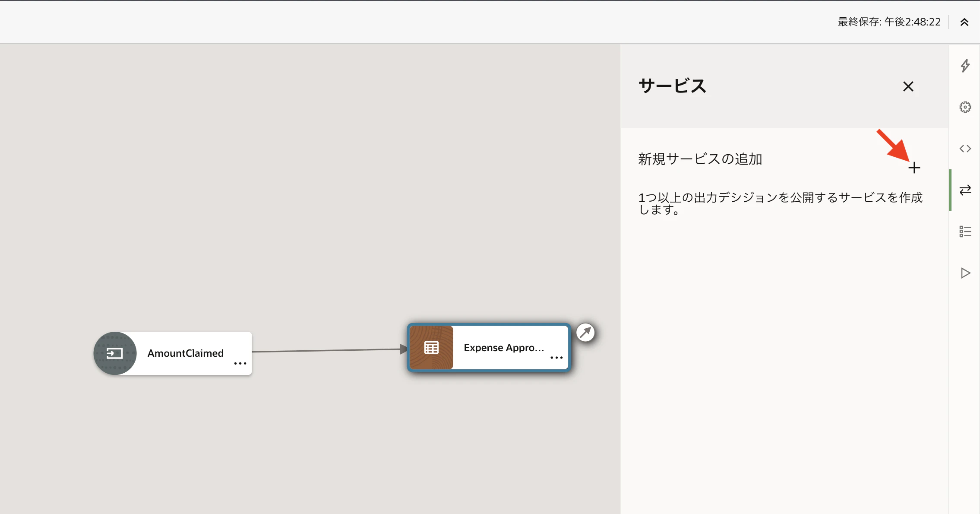This screenshot has width=980, height=514.
Task: Open the Expense Approval node options menu
Action: pos(556,358)
